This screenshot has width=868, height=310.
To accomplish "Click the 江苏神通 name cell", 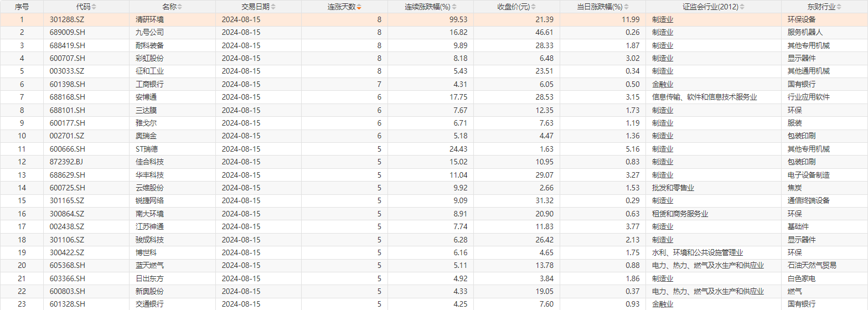I will pyautogui.click(x=149, y=226).
